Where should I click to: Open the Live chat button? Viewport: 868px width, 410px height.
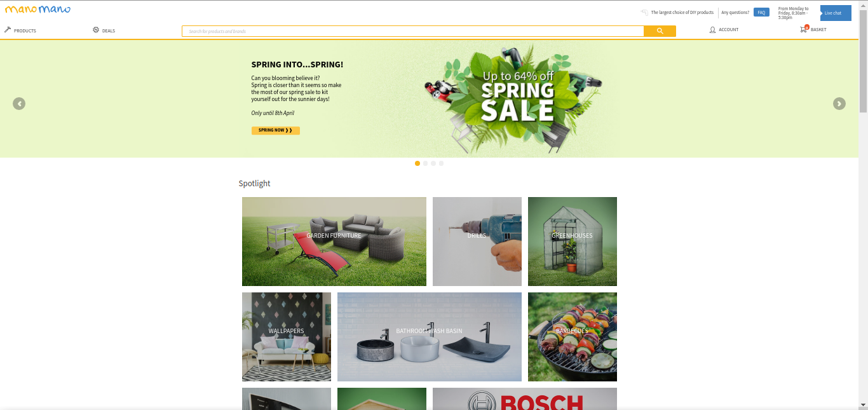point(836,13)
